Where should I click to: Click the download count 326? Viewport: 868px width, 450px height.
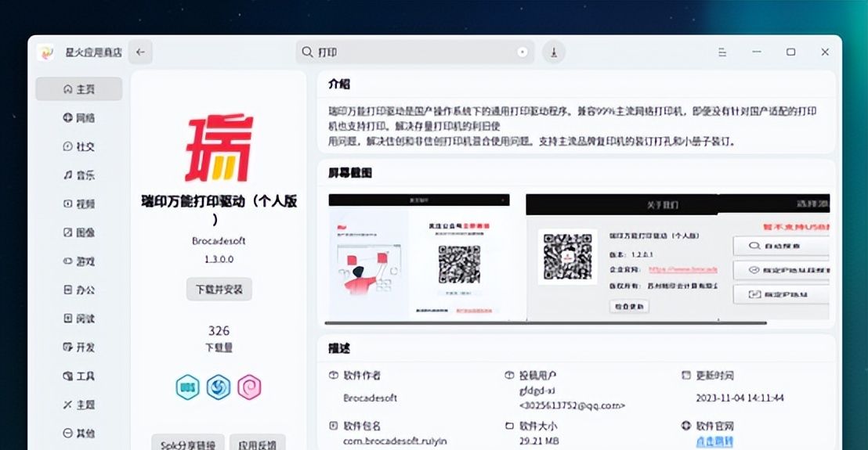pyautogui.click(x=219, y=330)
